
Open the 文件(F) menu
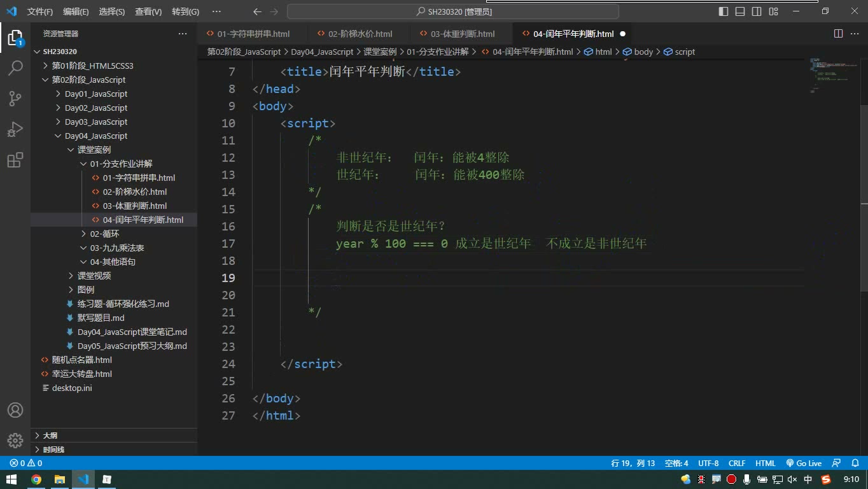(x=39, y=11)
